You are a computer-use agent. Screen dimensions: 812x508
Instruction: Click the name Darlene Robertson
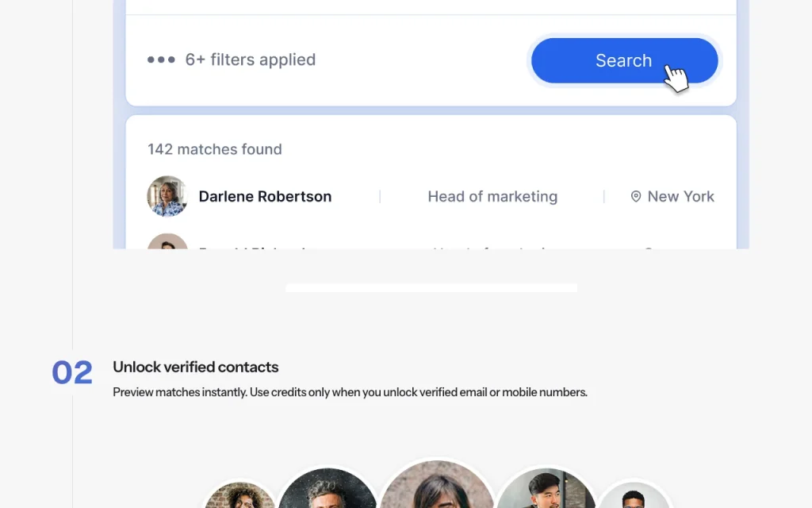click(x=265, y=197)
